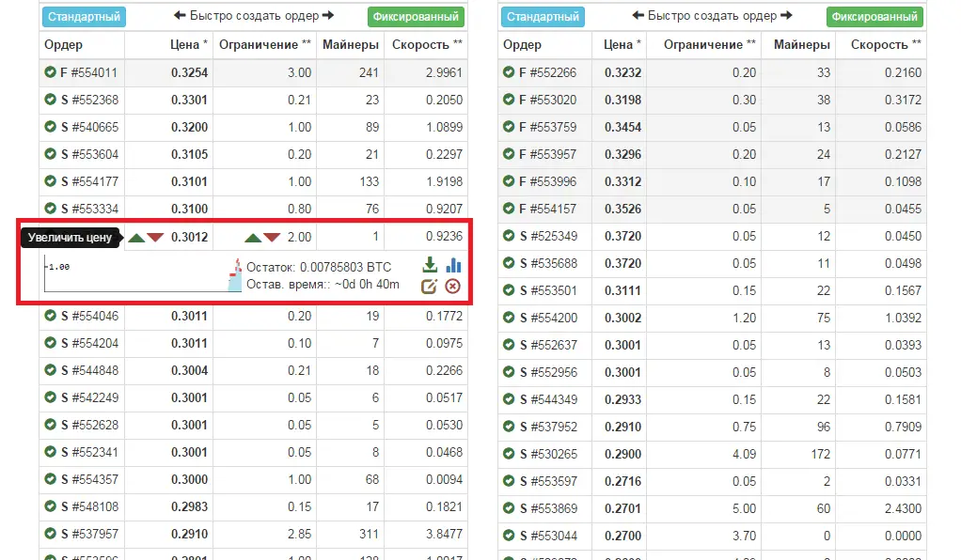Screen dimensions: 961x560
Task: Click the edit order pencil icon
Action: [429, 286]
